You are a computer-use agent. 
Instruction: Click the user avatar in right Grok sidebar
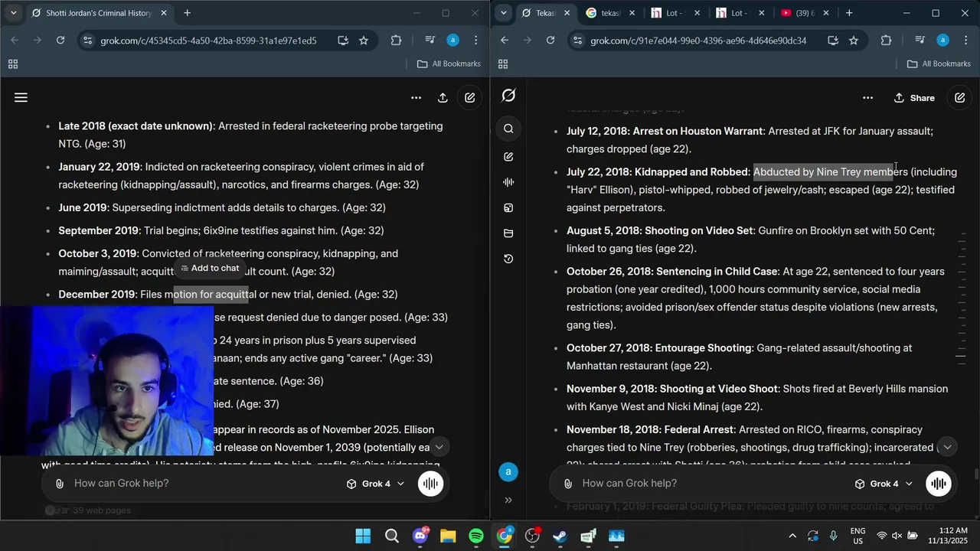coord(508,472)
